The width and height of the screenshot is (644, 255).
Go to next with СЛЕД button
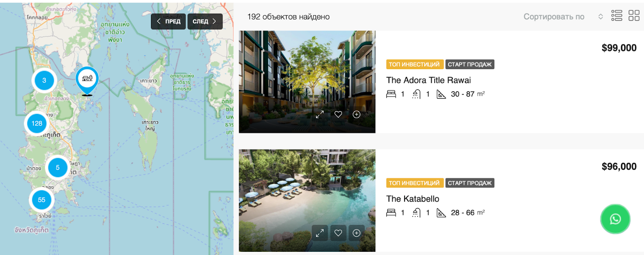(x=204, y=21)
